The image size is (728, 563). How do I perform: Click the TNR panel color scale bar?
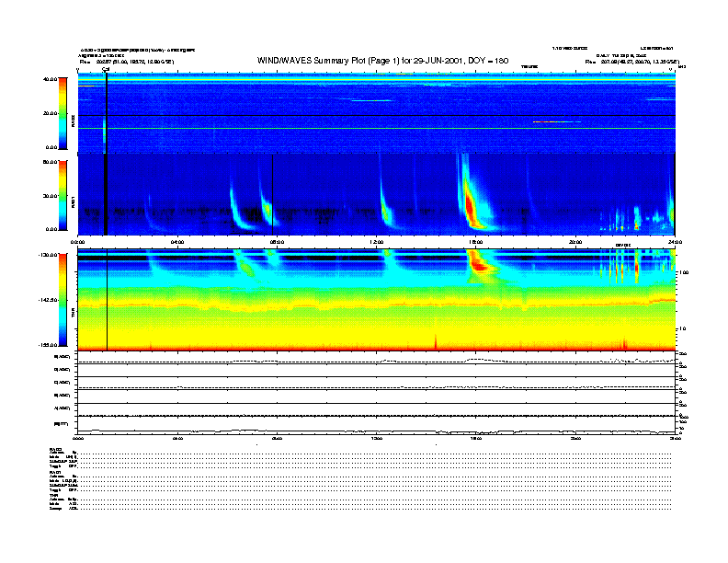pyautogui.click(x=63, y=300)
